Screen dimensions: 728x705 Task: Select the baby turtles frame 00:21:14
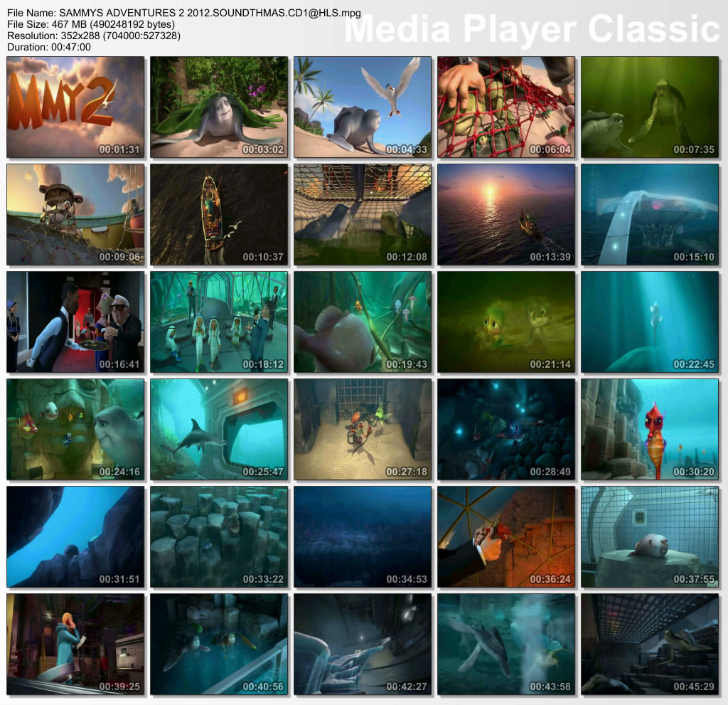click(x=506, y=322)
